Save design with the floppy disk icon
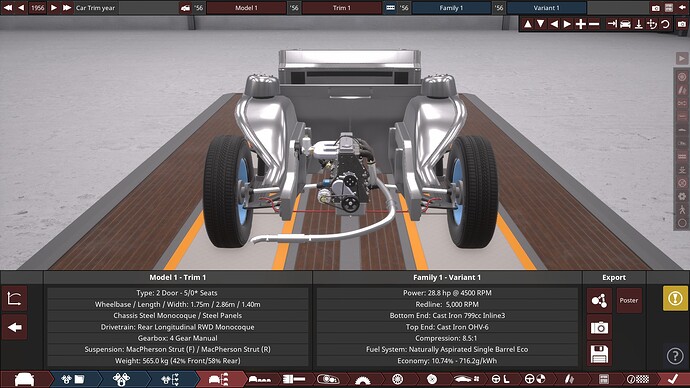Screen dimensions: 690x388 599,354
